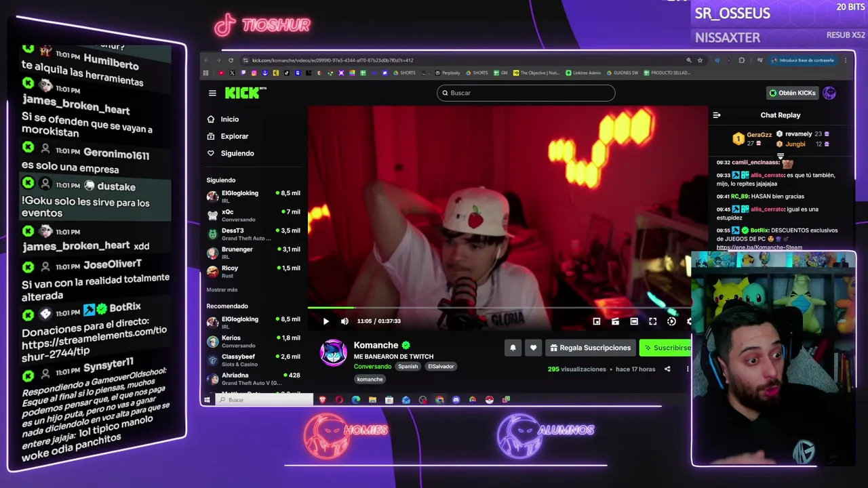Open Kerios channel under Recomendado
Image resolution: width=868 pixels, height=488 pixels.
click(x=253, y=342)
